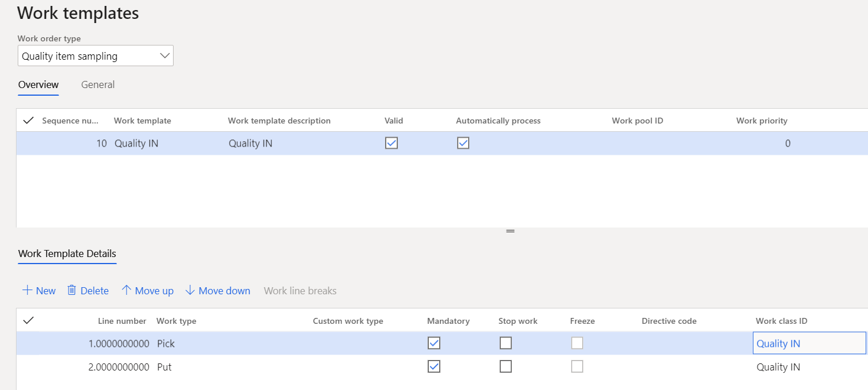Click the Delete trash icon
868x390 pixels.
pyautogui.click(x=72, y=290)
